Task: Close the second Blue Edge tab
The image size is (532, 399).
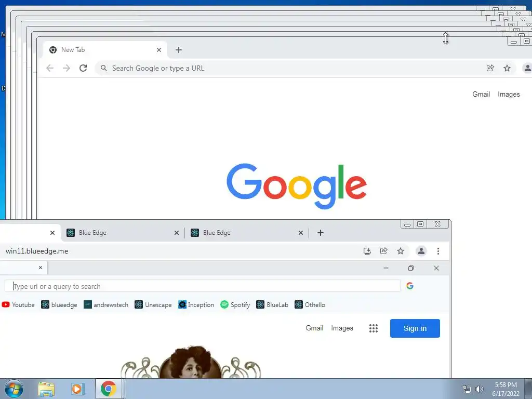Action: tap(301, 233)
